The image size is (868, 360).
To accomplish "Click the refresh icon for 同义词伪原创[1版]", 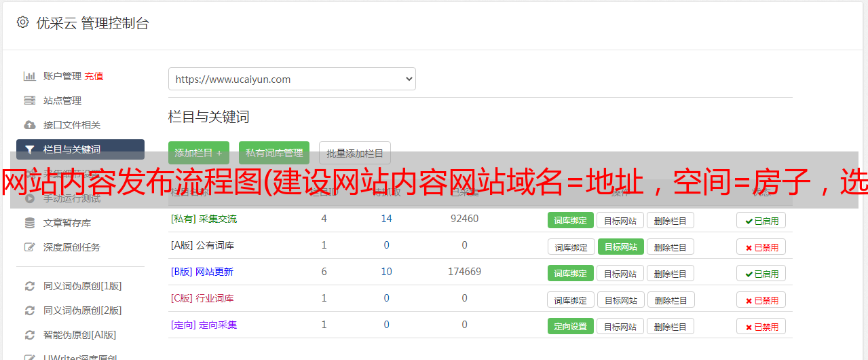I will [x=29, y=286].
